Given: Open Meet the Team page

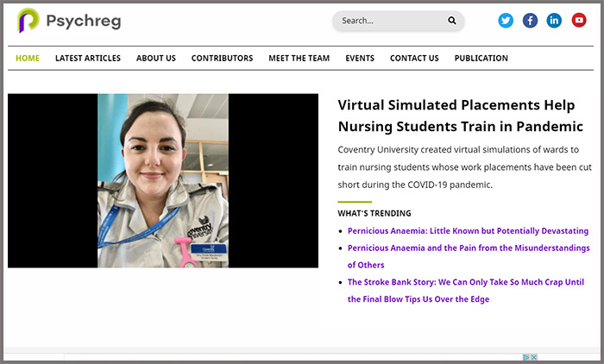Looking at the screenshot, I should (299, 59).
